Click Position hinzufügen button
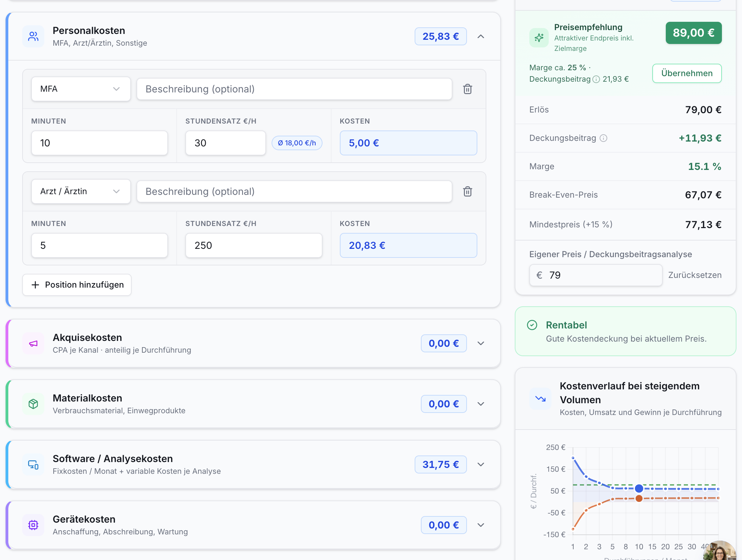Screen dimensions: 742x560 pos(77,285)
